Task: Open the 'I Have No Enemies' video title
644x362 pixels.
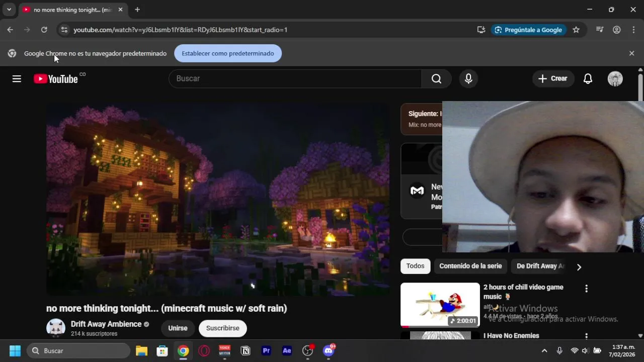Action: 511,335
